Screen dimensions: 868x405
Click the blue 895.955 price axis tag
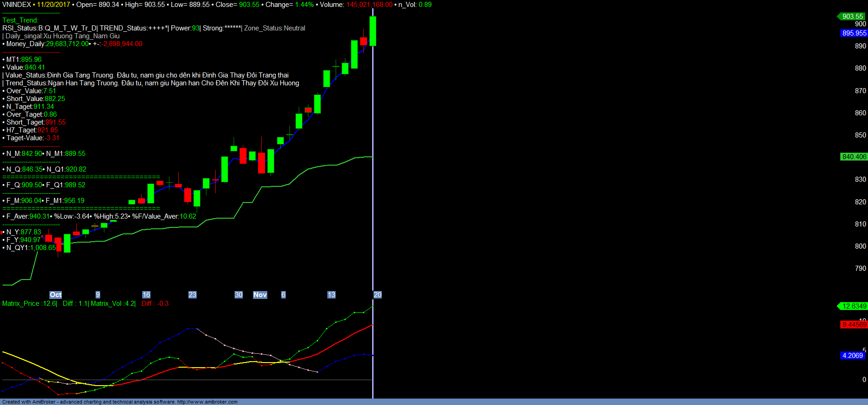[x=854, y=33]
